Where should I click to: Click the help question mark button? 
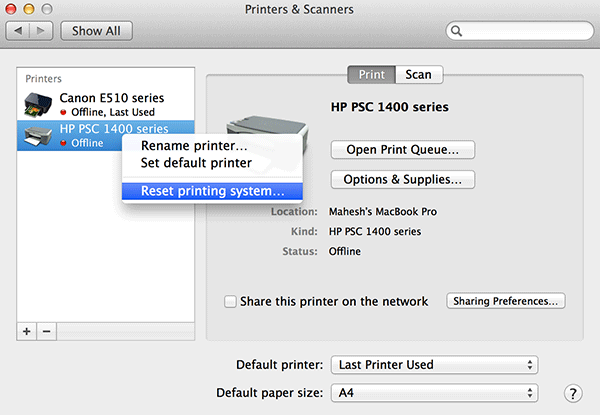(573, 393)
